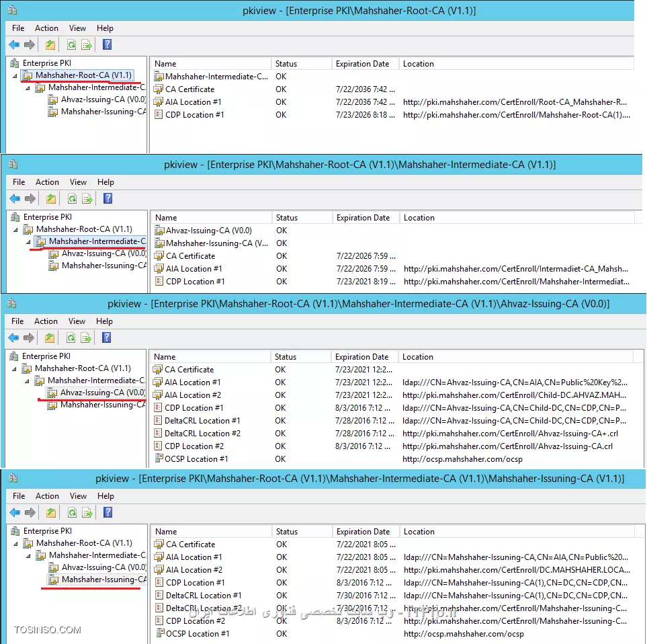Collapse Mahshaher-Root-CA node in Root-CA window tree
Image resolution: width=647 pixels, height=644 pixels.
coord(15,76)
